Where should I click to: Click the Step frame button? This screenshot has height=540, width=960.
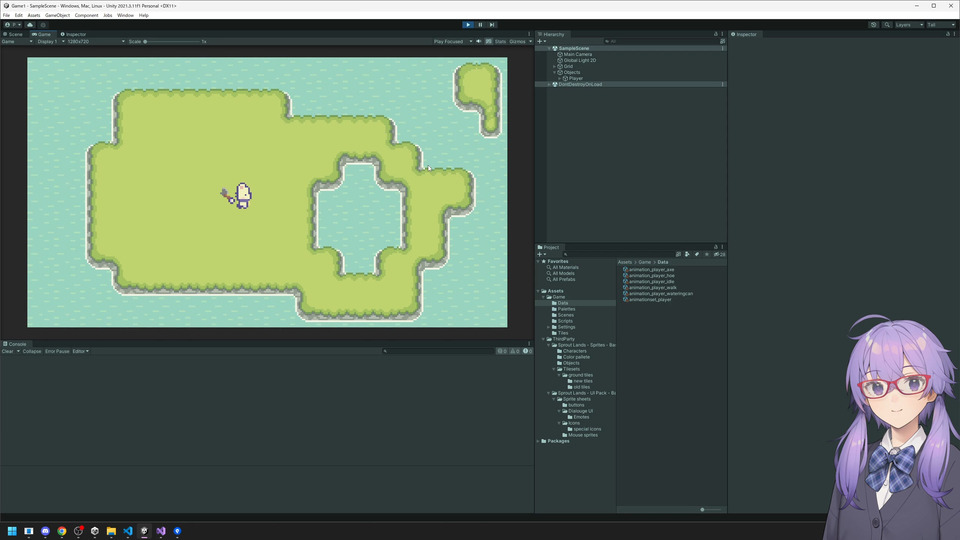pos(492,25)
